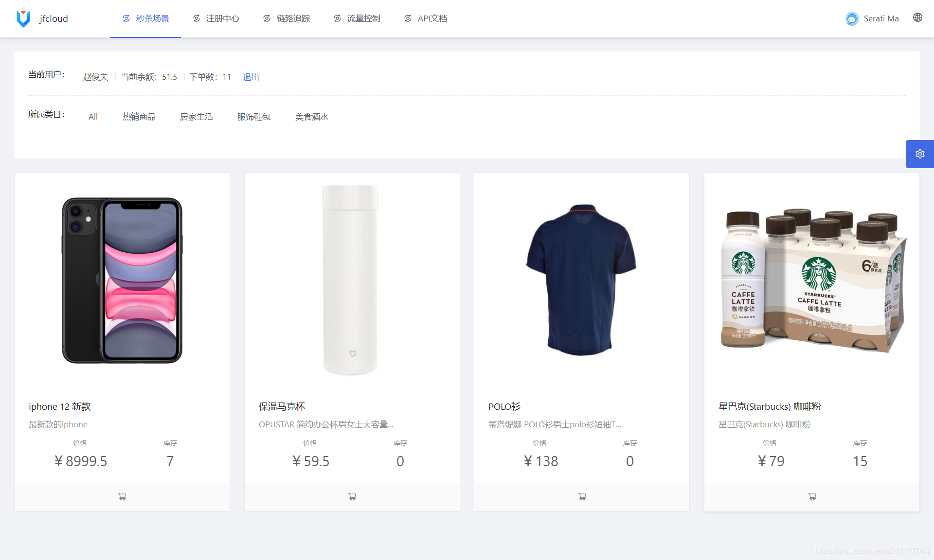Click the 当前余额: 51.5 text
The image size is (934, 560).
coord(149,77)
